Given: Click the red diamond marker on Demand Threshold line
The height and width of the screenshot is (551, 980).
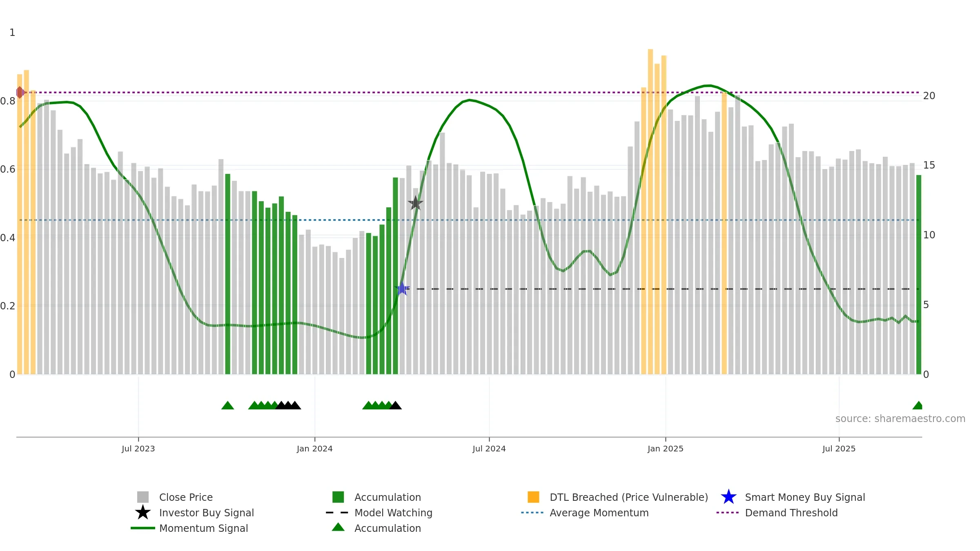Looking at the screenshot, I should pos(20,92).
